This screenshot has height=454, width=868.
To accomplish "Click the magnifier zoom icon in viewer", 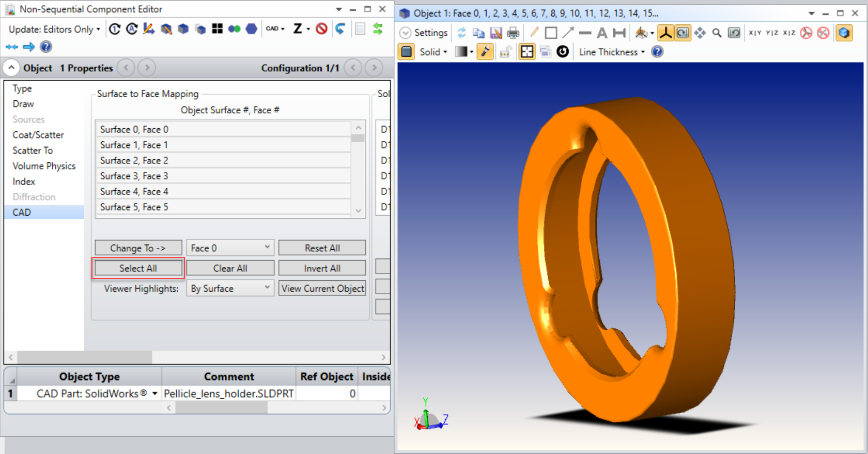I will 717,33.
